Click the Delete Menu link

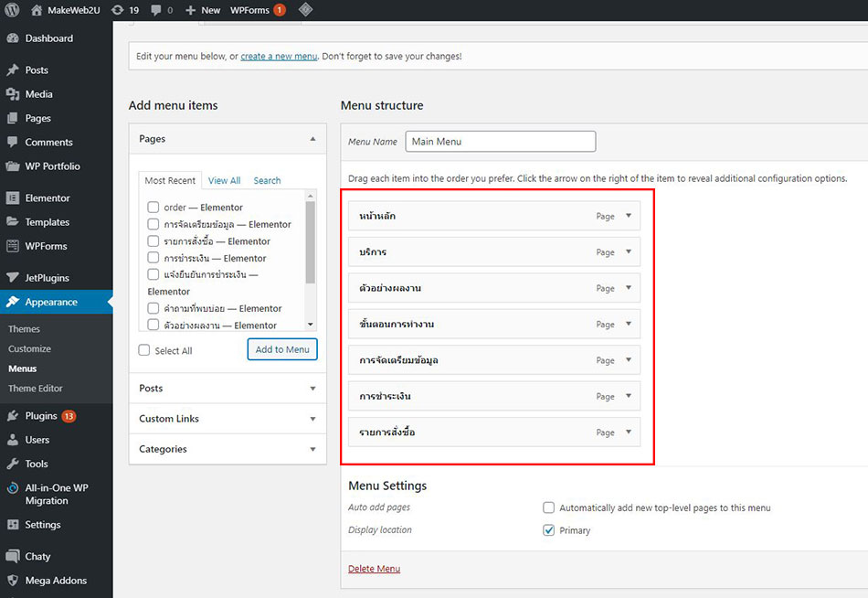[x=374, y=569]
